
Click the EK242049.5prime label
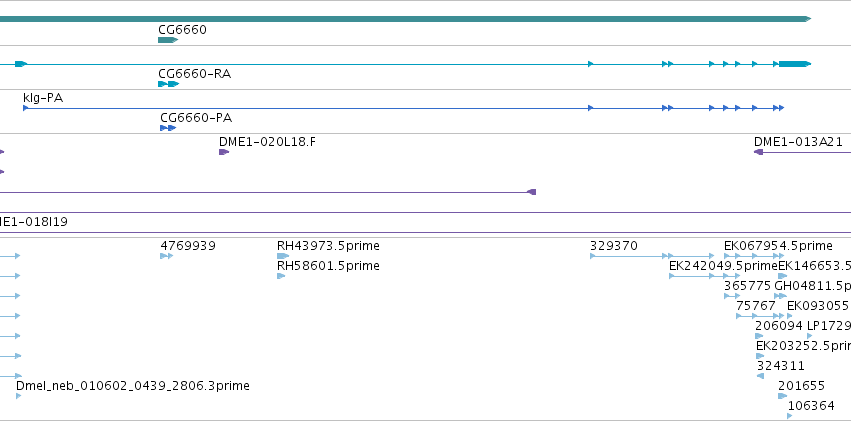click(723, 266)
